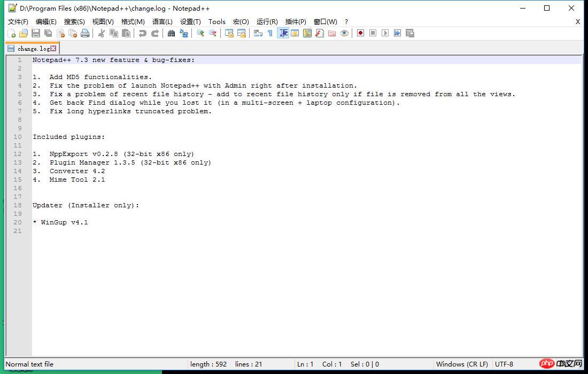Show the Document Map panel
This screenshot has width=588, height=374.
pyautogui.click(x=307, y=33)
